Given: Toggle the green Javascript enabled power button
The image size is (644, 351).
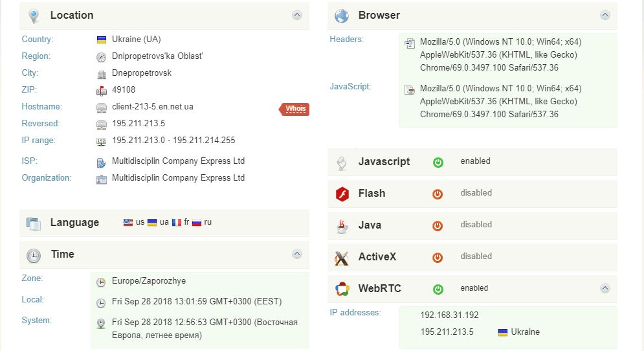Looking at the screenshot, I should coord(438,162).
